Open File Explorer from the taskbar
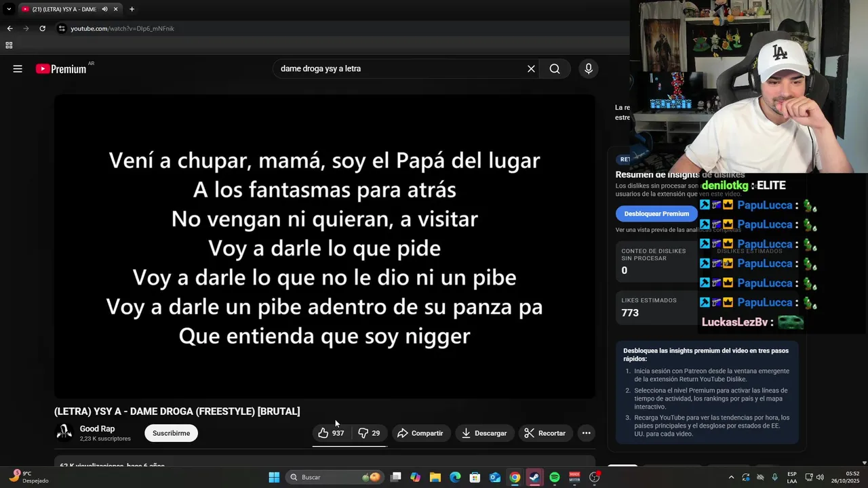The width and height of the screenshot is (868, 488). coord(435,477)
